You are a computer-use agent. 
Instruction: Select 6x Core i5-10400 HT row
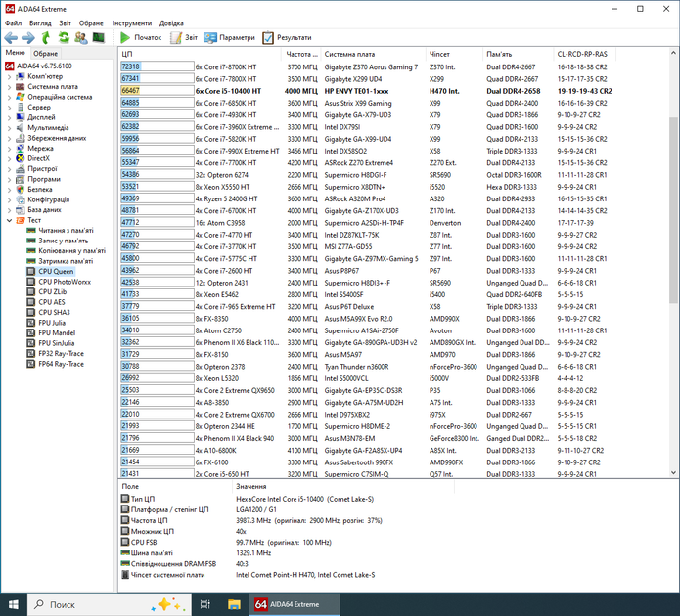367,91
